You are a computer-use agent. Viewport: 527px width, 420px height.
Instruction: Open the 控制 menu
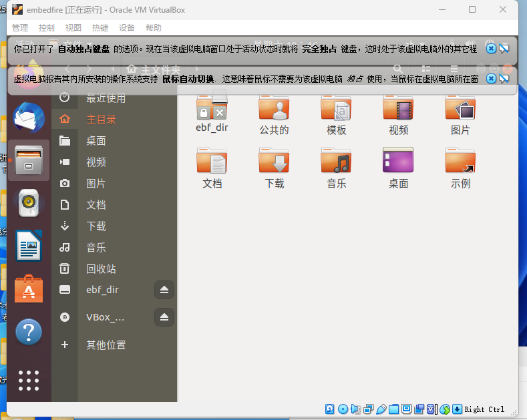pos(46,27)
